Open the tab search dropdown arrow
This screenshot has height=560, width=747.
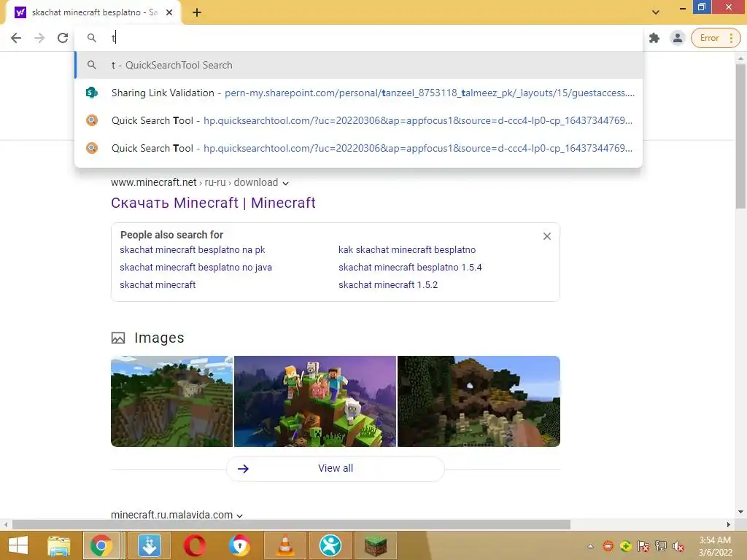coord(656,12)
